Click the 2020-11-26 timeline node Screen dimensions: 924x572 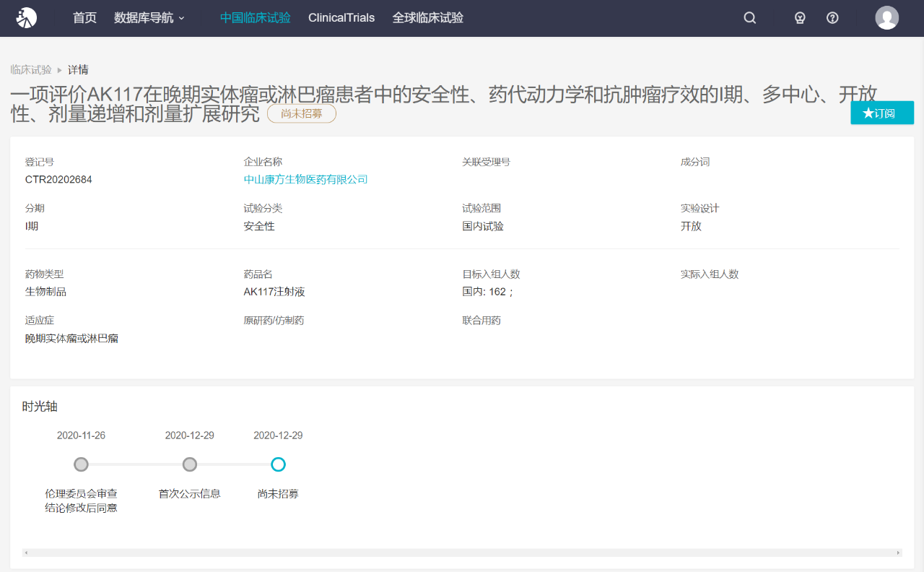point(81,464)
